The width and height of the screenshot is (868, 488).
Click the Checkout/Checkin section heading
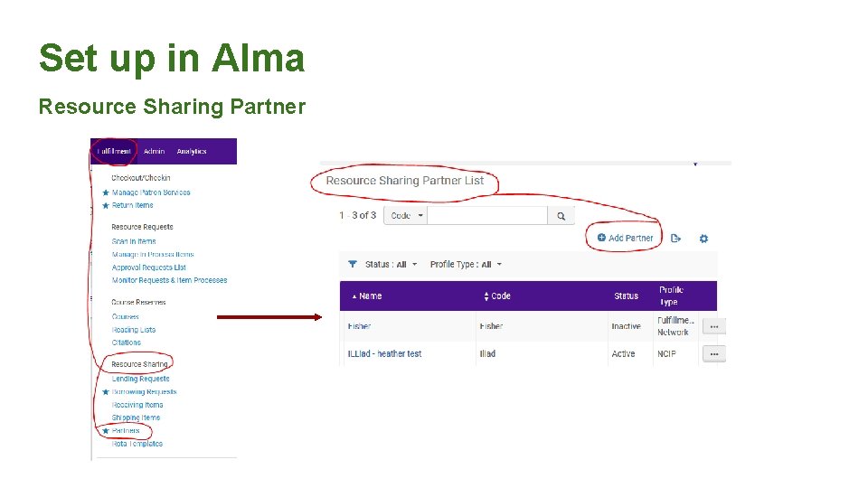coord(141,178)
